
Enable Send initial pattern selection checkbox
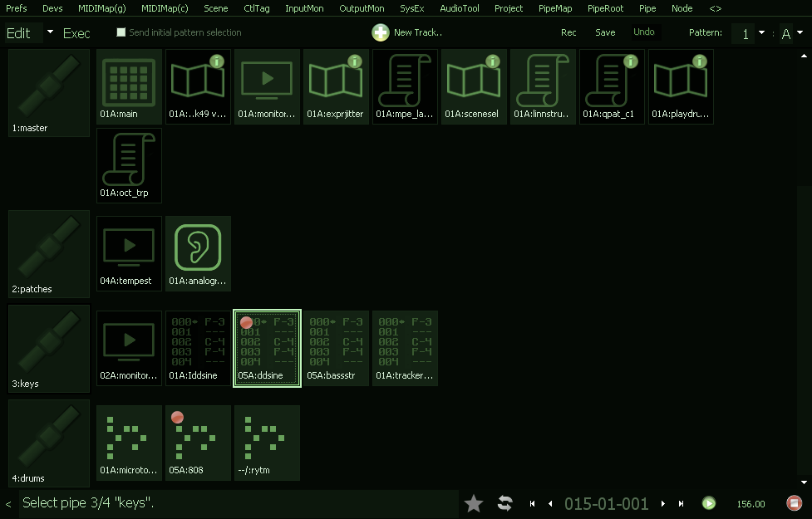tap(121, 32)
